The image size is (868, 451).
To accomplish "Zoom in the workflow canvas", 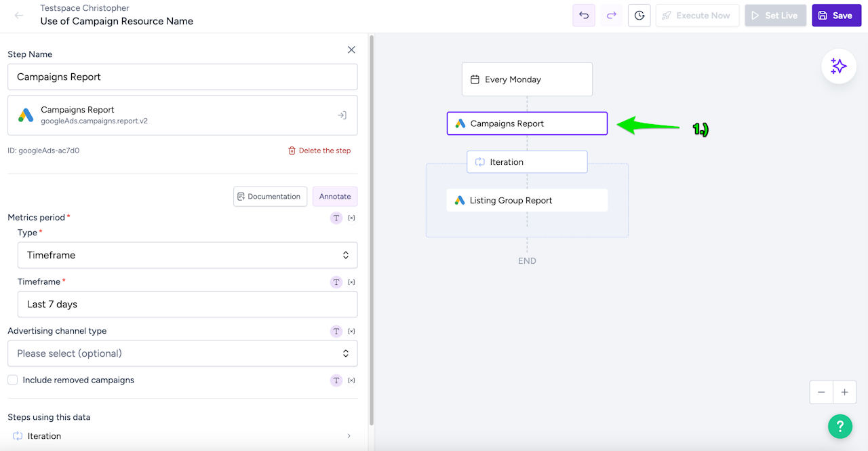I will 844,392.
